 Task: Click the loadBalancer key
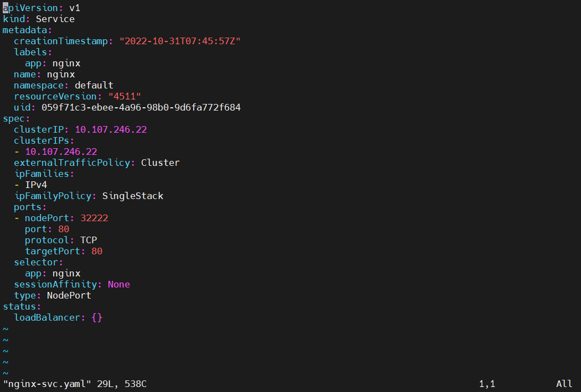click(x=47, y=317)
